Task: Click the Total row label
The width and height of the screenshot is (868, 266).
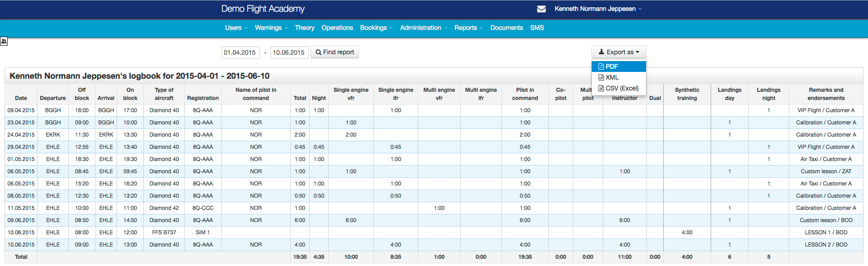Action: pyautogui.click(x=21, y=257)
